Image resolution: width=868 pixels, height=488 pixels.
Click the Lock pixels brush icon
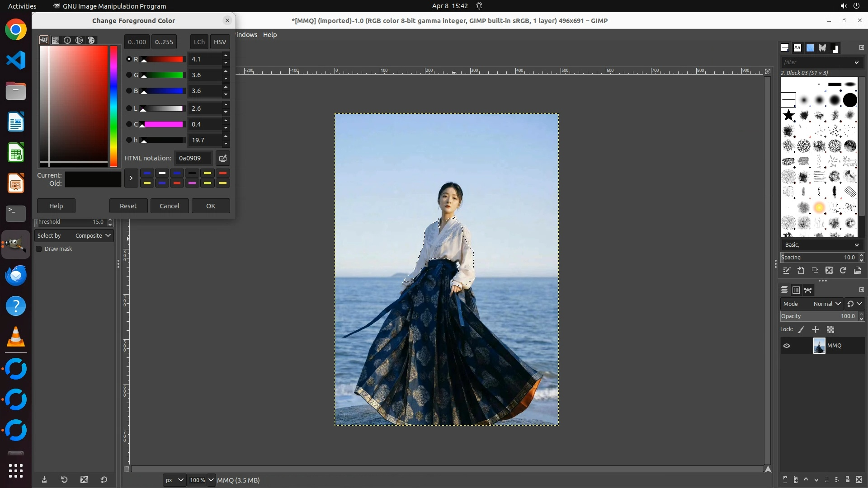(x=801, y=330)
